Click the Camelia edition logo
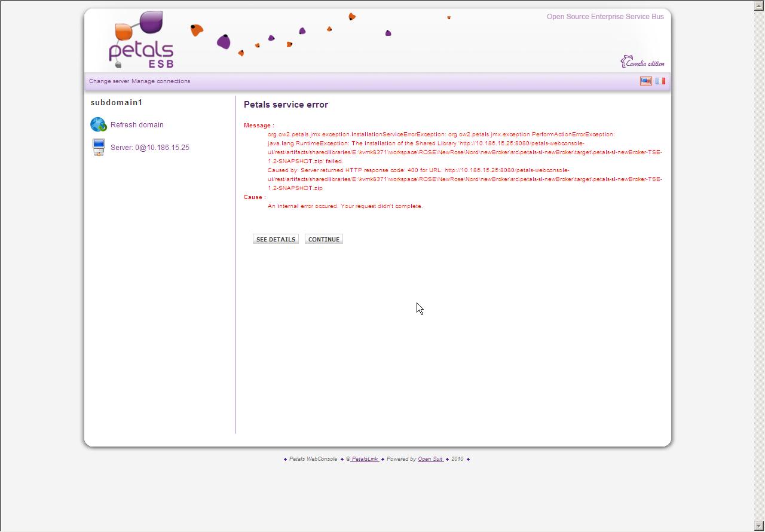 [x=642, y=62]
